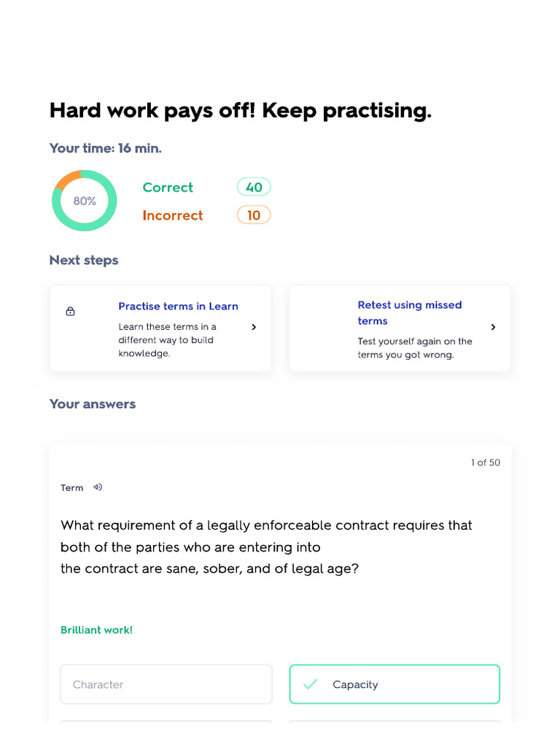Click the checkmark icon in the Capacity answer
Viewport: 560px width, 747px height.
point(311,684)
